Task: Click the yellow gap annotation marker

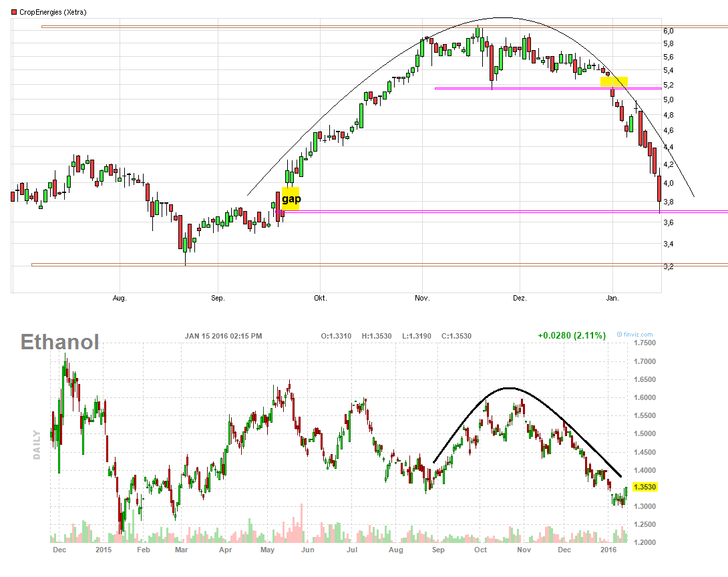Action: tap(289, 199)
